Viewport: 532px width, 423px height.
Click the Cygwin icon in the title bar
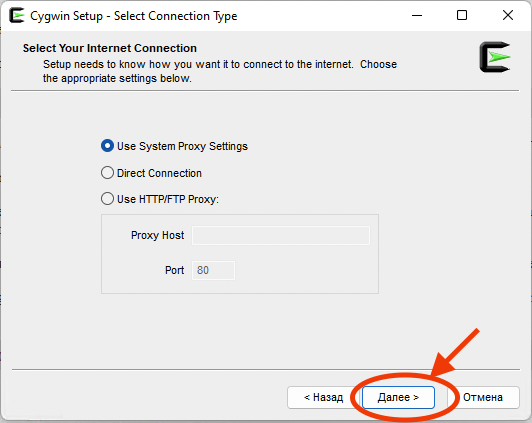(17, 16)
